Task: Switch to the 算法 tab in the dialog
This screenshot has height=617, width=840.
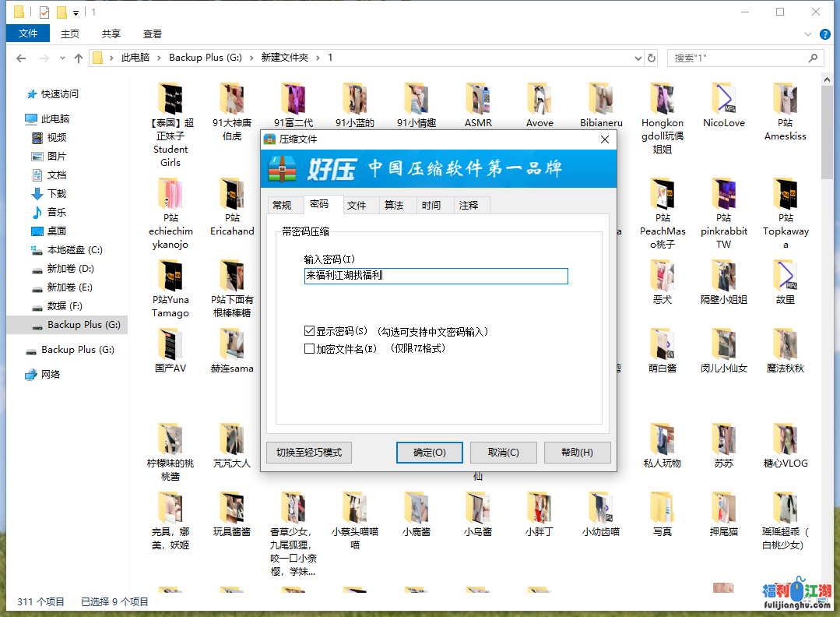Action: point(396,205)
